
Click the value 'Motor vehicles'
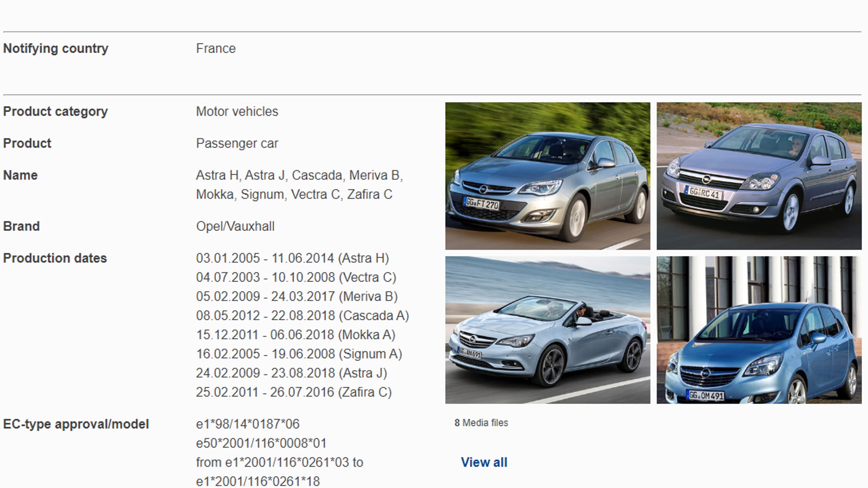(237, 111)
